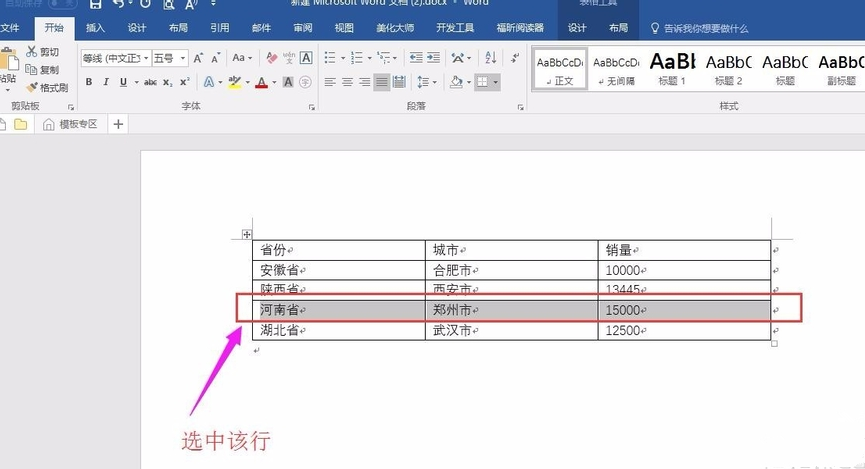The height and width of the screenshot is (469, 865).
Task: Click the Copy (复制) button
Action: (42, 70)
